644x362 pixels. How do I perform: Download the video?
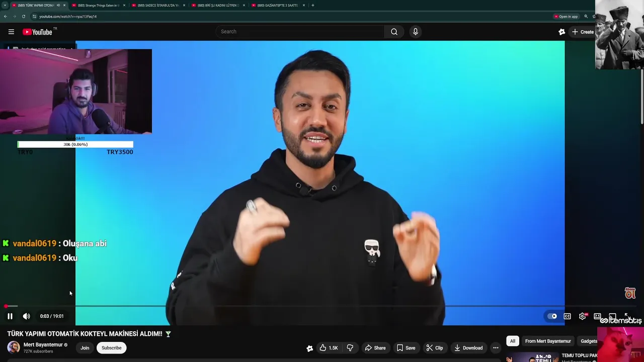click(468, 348)
